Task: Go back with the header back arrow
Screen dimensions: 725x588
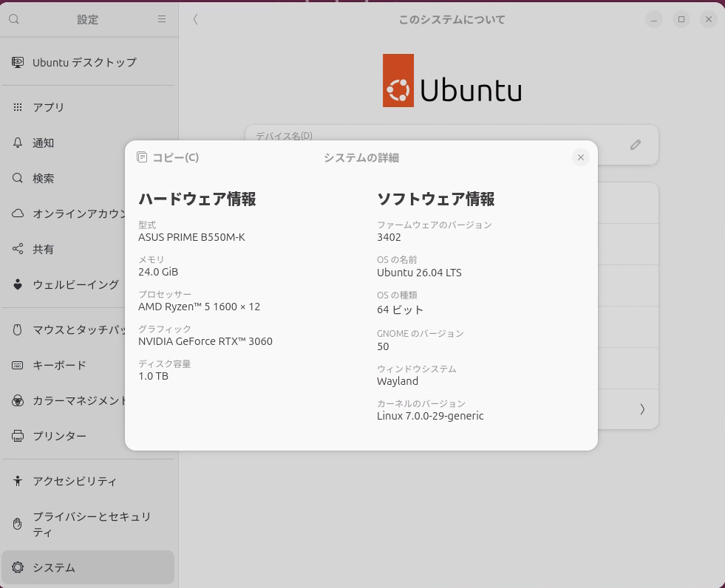Action: [x=196, y=19]
